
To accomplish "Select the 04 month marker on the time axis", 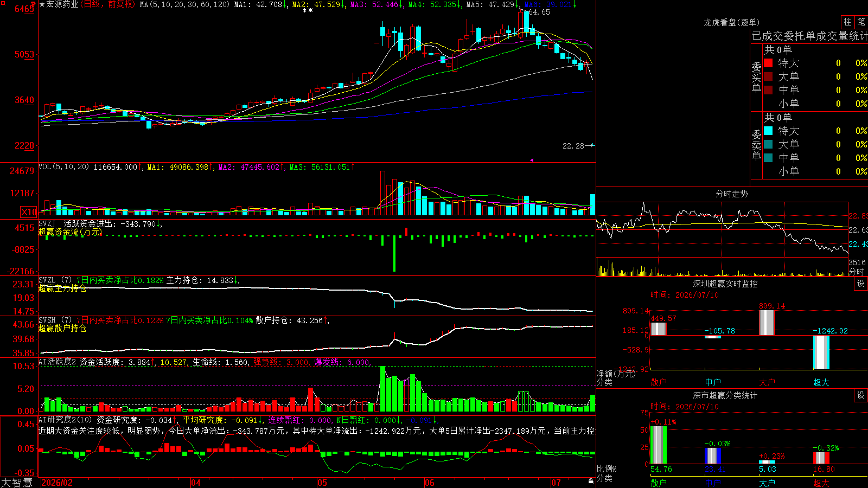I will tap(196, 483).
